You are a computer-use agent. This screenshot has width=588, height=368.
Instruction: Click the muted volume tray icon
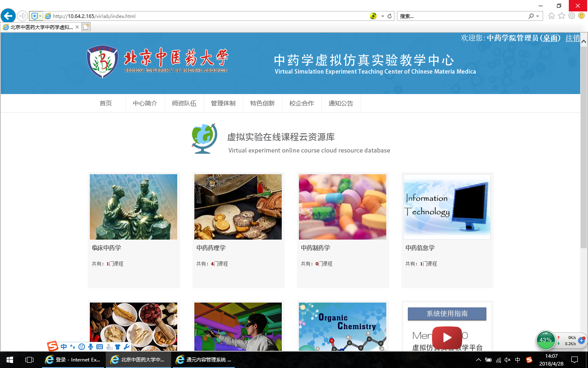pyautogui.click(x=508, y=360)
